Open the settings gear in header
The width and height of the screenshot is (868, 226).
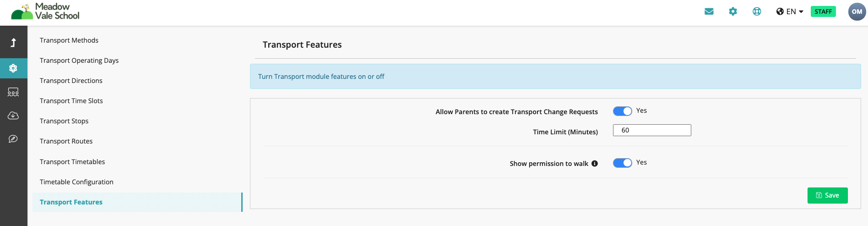(733, 11)
